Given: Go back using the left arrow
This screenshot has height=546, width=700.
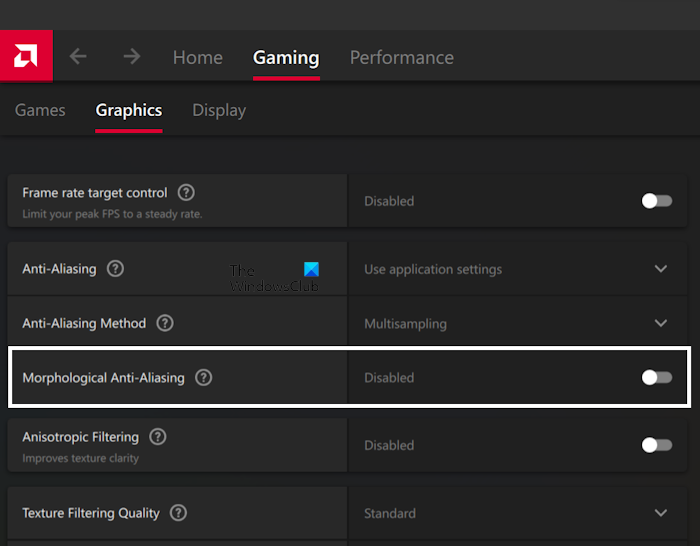Looking at the screenshot, I should (78, 57).
